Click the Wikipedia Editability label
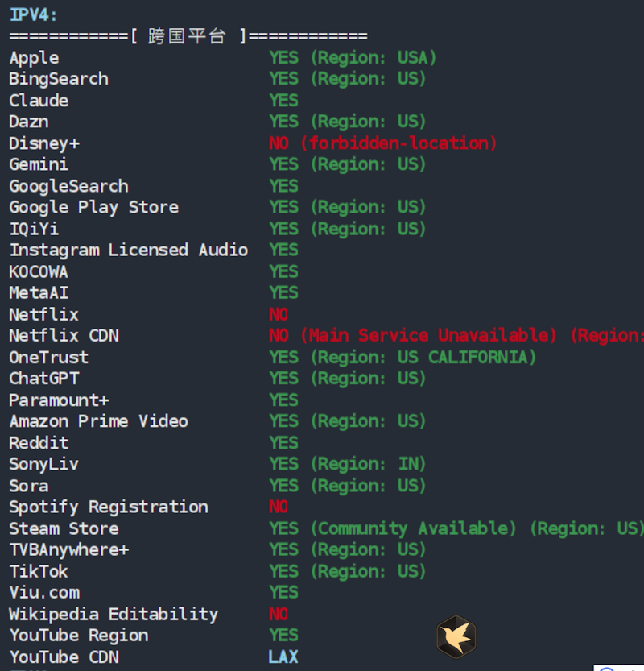 tap(114, 614)
